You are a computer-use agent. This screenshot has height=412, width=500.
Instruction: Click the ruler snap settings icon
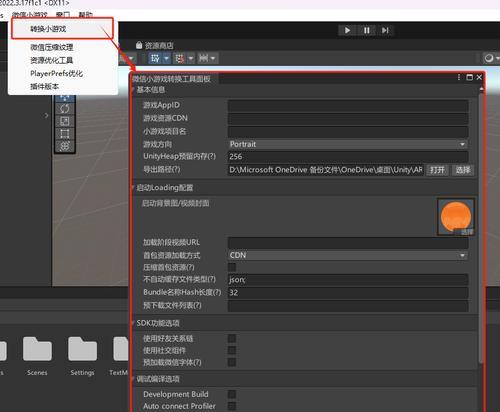[203, 59]
